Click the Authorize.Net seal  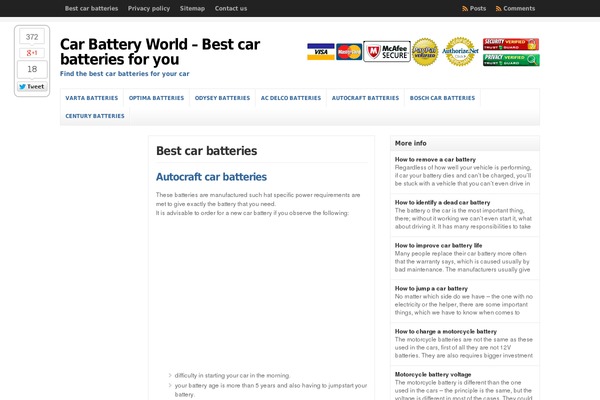pos(460,52)
